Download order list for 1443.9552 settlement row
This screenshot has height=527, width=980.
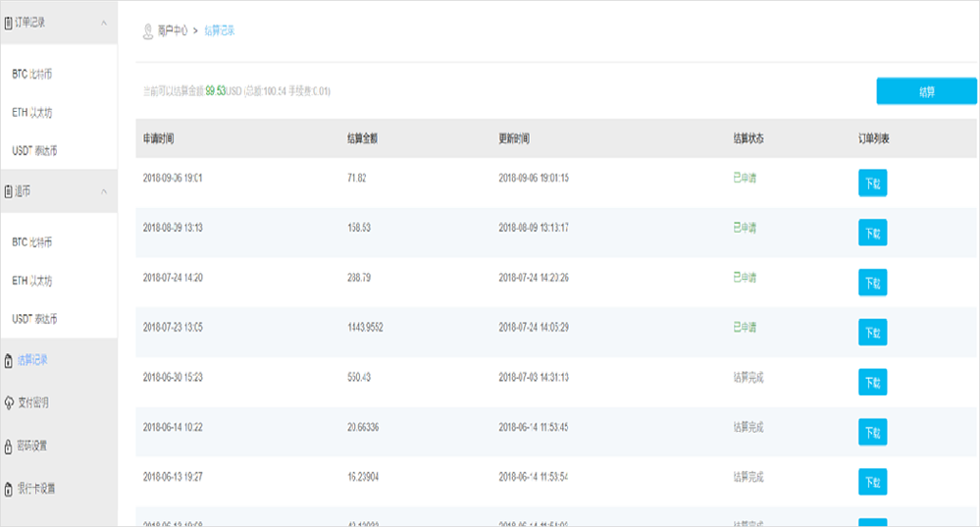tap(872, 333)
